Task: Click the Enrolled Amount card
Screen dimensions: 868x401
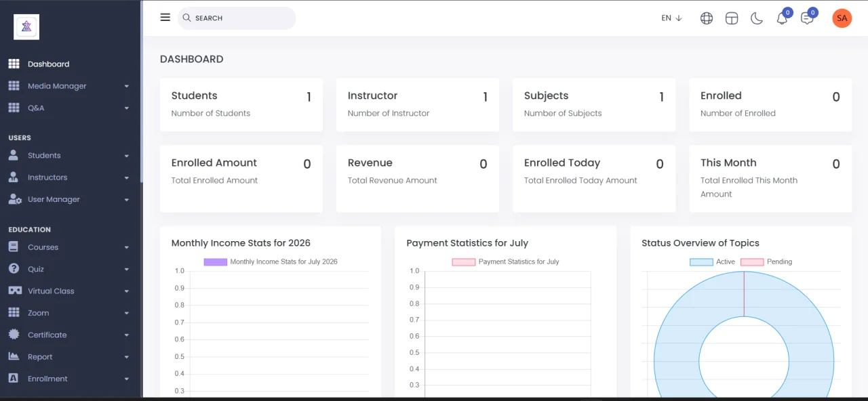Action: click(x=241, y=178)
